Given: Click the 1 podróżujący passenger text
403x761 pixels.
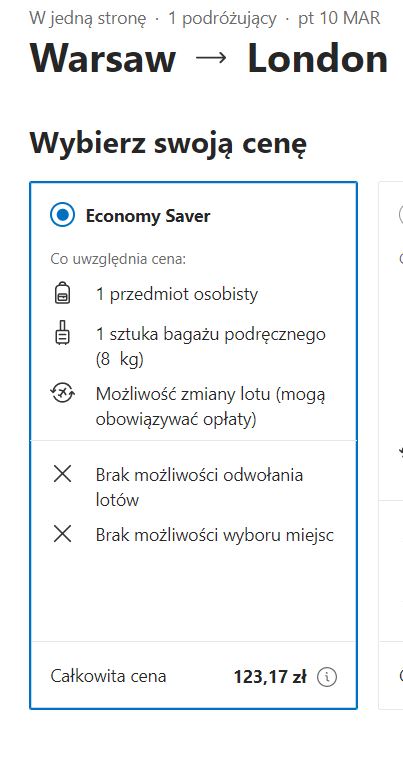Looking at the screenshot, I should [222, 18].
